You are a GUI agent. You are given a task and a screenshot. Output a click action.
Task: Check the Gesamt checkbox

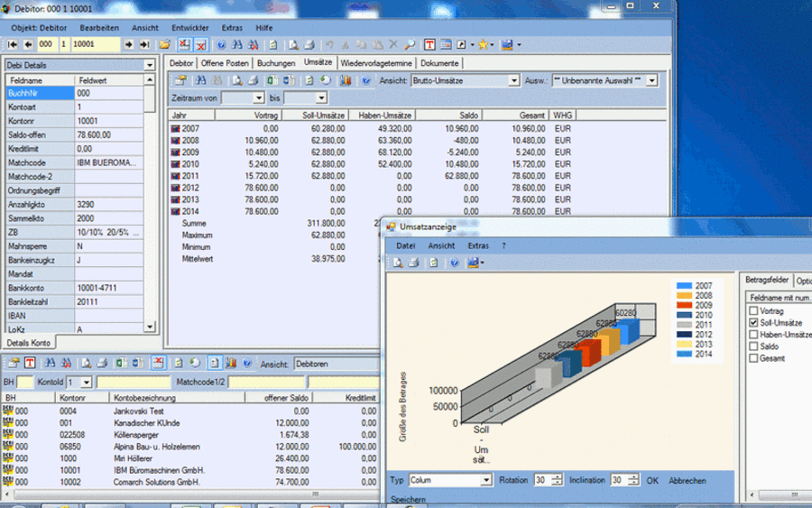tap(753, 358)
